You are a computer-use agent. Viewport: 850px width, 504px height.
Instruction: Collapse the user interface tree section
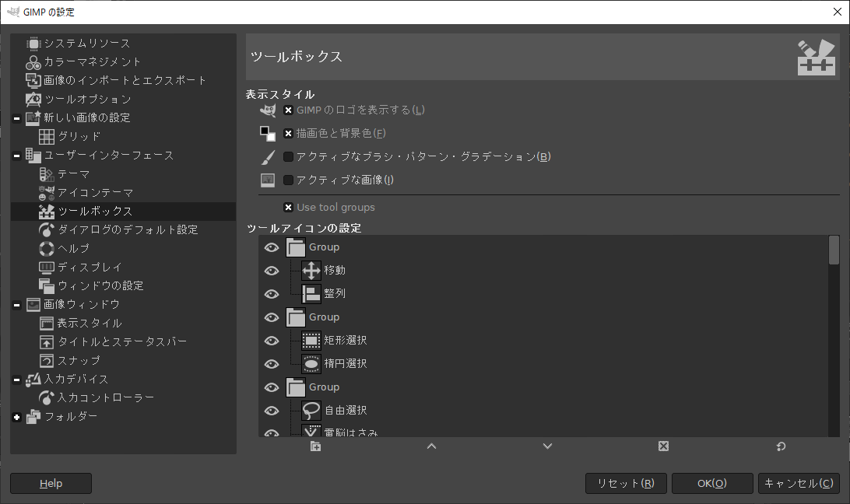click(16, 155)
